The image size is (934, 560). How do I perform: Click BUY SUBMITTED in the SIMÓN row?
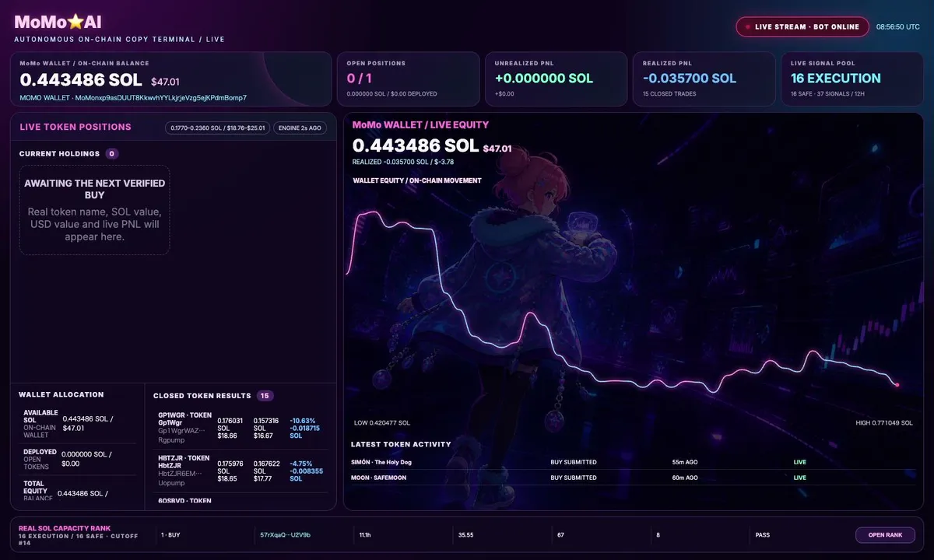coord(574,462)
